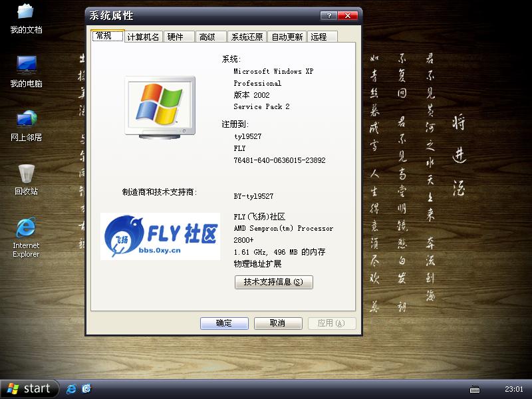Click the help question mark button
The image size is (532, 399).
[329, 15]
